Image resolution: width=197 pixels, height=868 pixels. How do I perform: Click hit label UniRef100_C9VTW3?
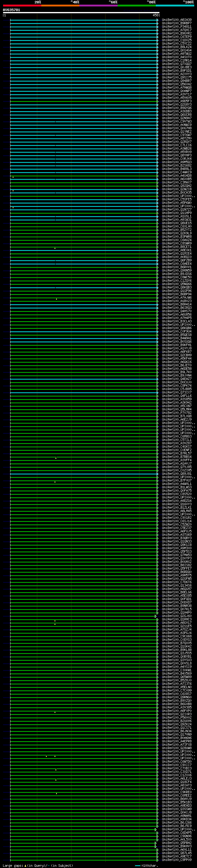[x=176, y=121]
